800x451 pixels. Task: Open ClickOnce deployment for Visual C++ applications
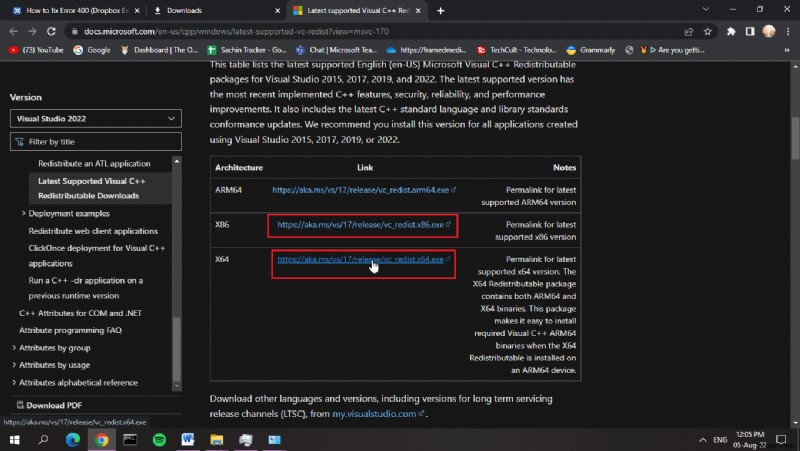[97, 256]
